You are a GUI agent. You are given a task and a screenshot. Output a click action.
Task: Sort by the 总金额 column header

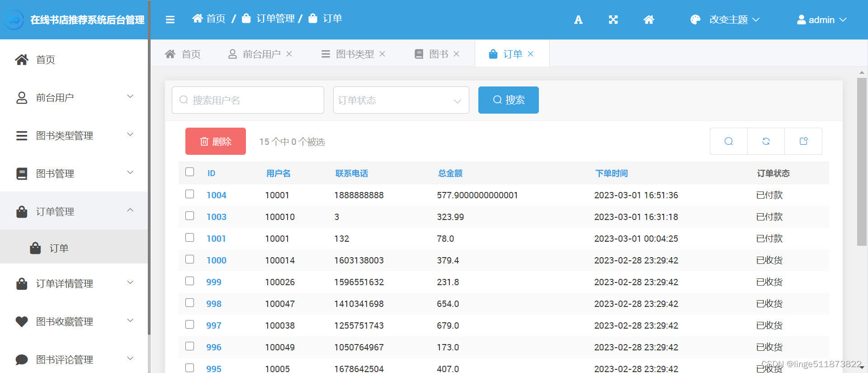click(x=450, y=173)
